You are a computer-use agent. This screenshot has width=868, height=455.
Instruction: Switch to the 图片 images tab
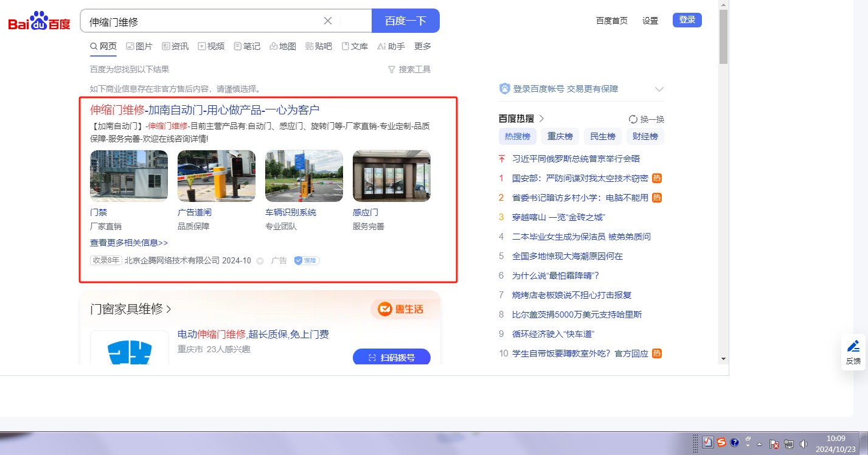tap(139, 46)
